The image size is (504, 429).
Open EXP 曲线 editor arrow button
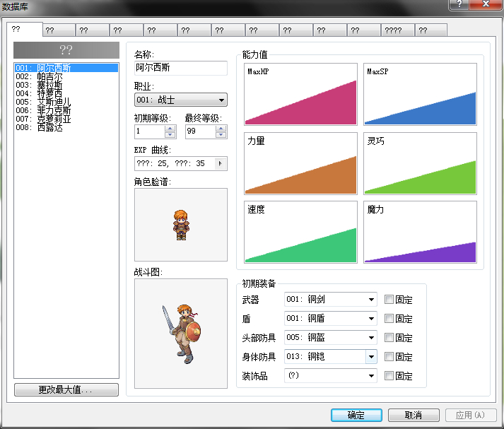[220, 163]
